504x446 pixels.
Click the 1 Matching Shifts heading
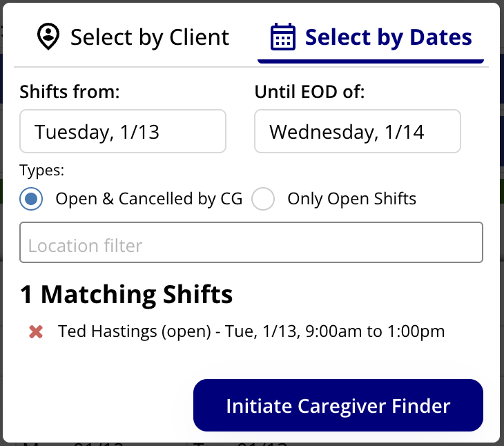pyautogui.click(x=126, y=294)
